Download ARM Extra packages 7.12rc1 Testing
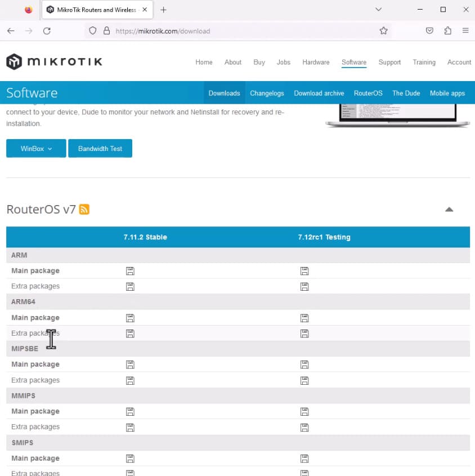Image resolution: width=475 pixels, height=476 pixels. tap(304, 286)
